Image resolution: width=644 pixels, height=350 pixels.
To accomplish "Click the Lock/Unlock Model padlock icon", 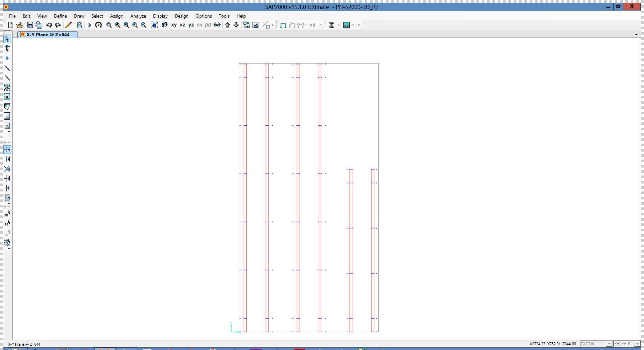I will click(79, 25).
